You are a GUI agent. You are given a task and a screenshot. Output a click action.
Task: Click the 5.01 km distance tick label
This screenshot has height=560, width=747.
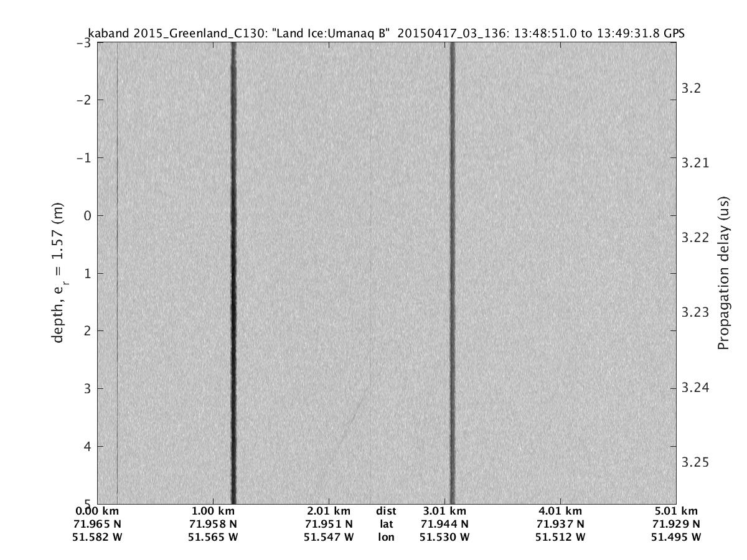[676, 511]
